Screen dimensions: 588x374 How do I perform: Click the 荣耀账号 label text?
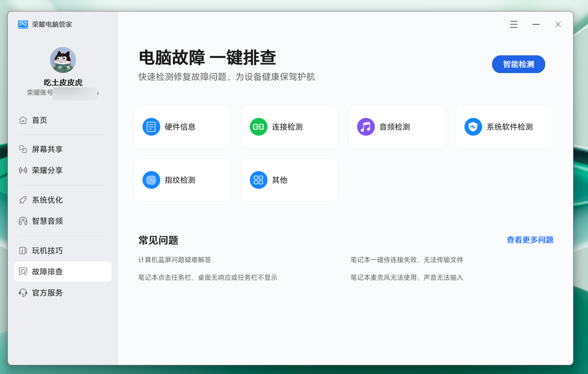click(40, 93)
